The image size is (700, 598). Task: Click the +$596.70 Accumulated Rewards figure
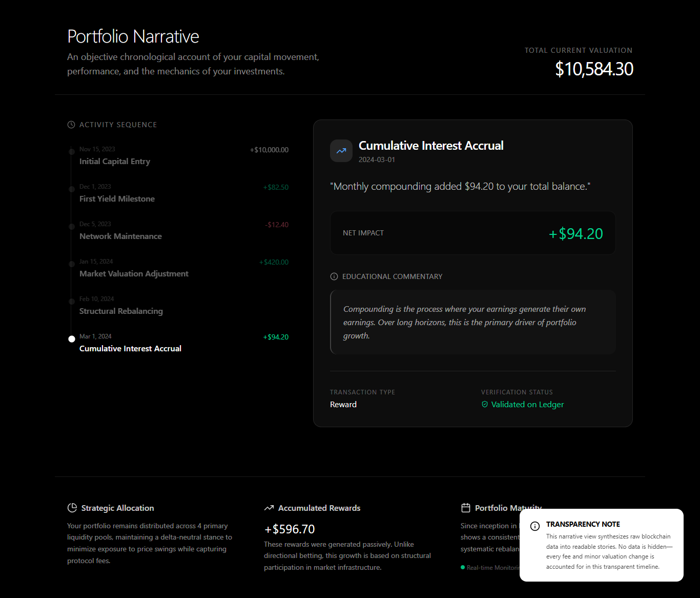click(290, 529)
